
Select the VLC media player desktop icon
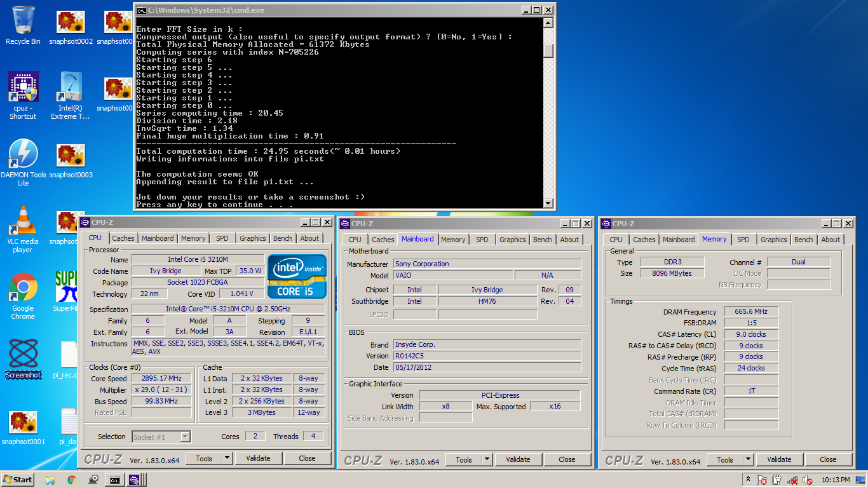click(x=23, y=229)
